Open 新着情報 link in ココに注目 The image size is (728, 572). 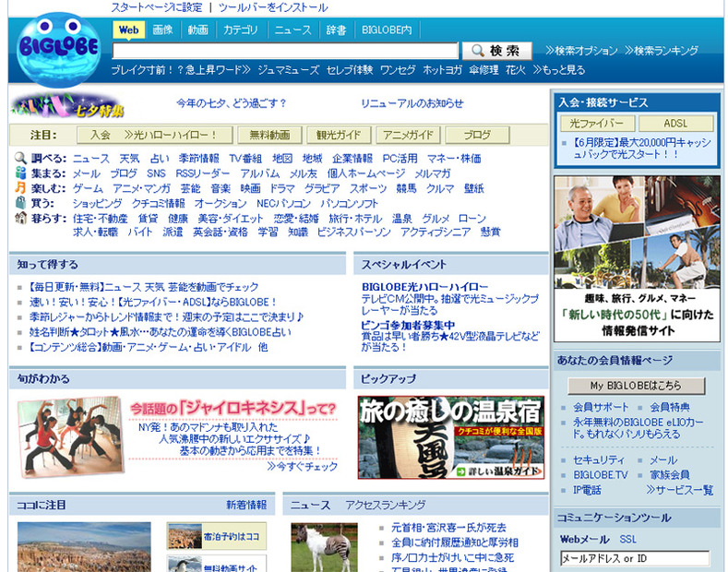(x=246, y=505)
